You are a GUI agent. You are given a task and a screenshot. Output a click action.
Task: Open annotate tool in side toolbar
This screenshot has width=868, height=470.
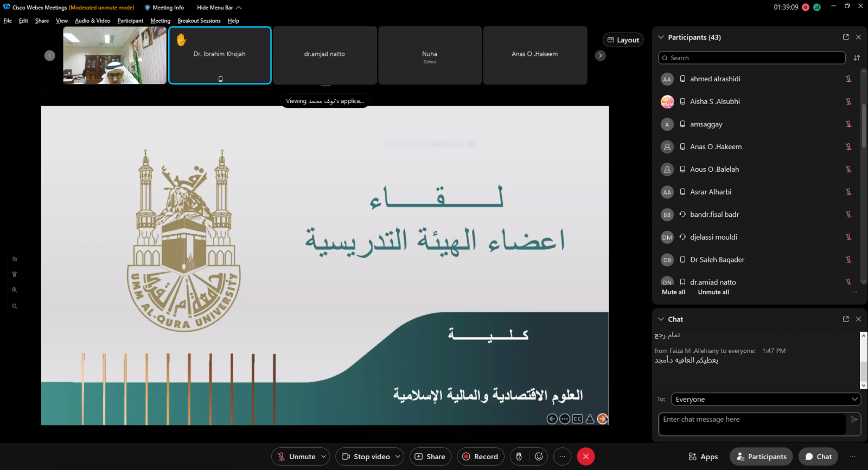pyautogui.click(x=15, y=259)
